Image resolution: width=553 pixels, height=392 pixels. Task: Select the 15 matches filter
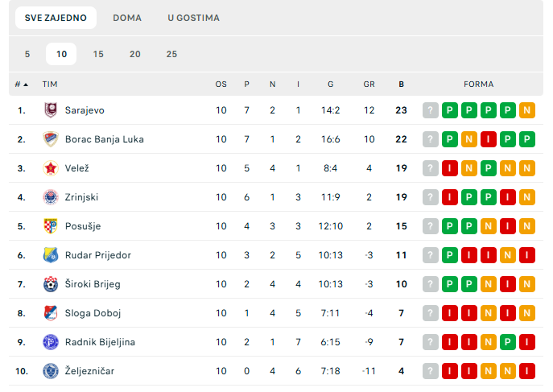[x=98, y=54]
